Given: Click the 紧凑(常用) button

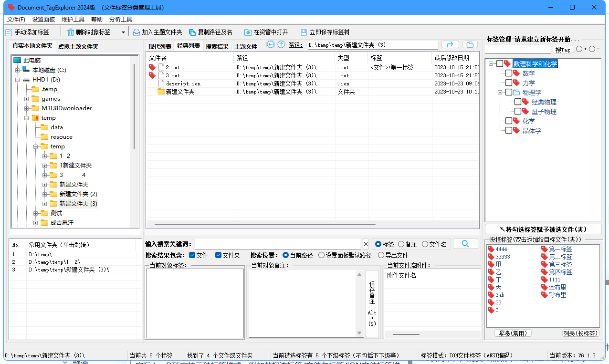Looking at the screenshot, I should 513,333.
